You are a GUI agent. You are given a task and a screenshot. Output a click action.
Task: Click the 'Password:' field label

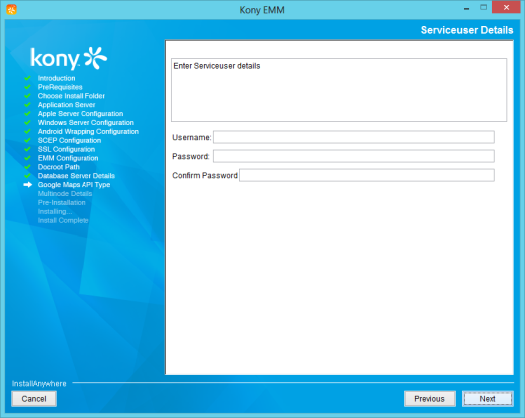click(191, 156)
